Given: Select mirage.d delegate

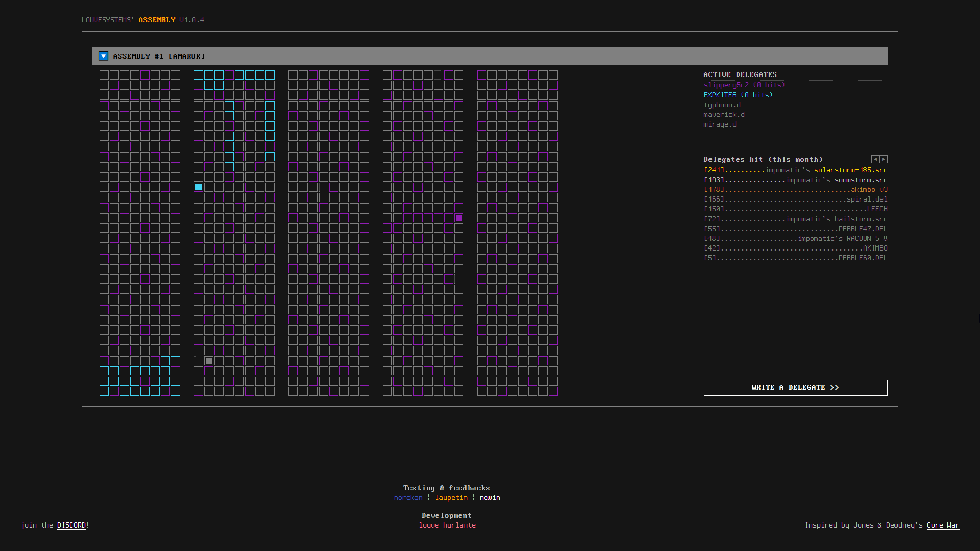Looking at the screenshot, I should click(x=720, y=124).
